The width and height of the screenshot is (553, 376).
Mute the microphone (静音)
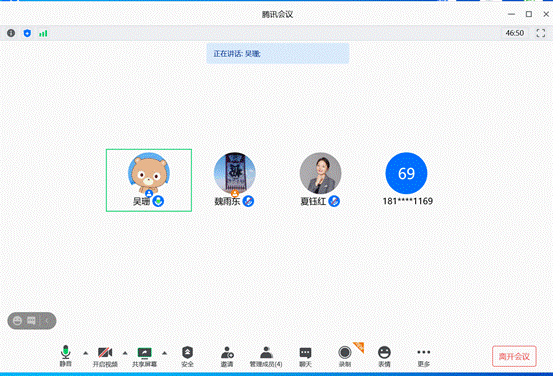66,356
